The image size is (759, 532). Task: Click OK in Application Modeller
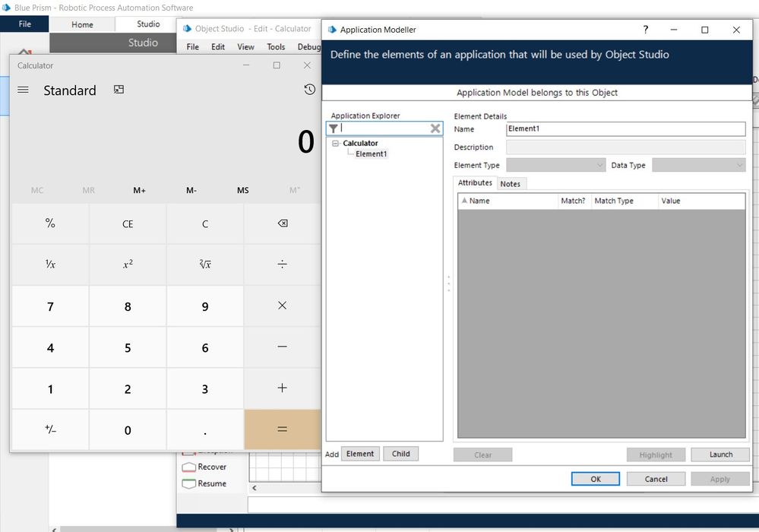596,479
